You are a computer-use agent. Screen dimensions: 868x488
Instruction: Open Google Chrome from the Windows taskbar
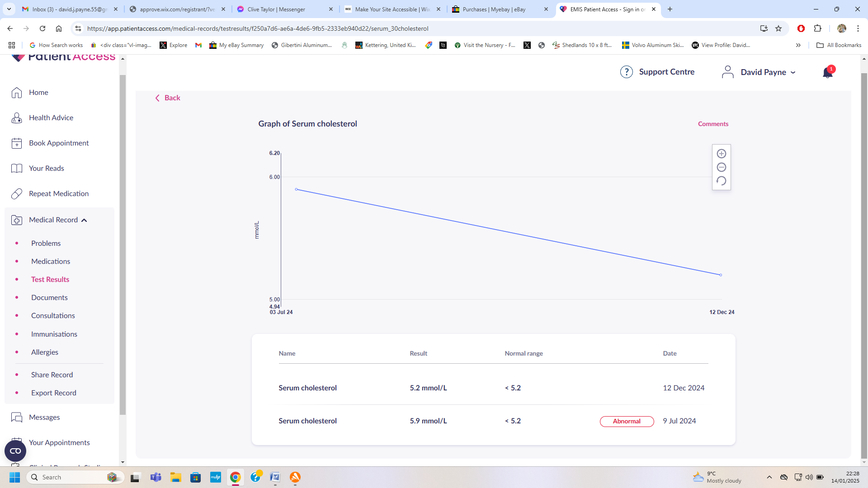(235, 477)
